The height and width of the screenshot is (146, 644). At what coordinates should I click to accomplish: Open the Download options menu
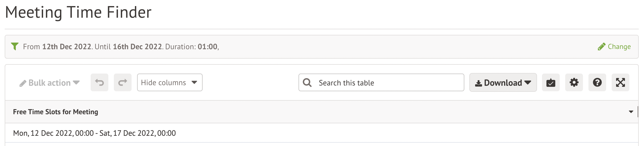503,83
